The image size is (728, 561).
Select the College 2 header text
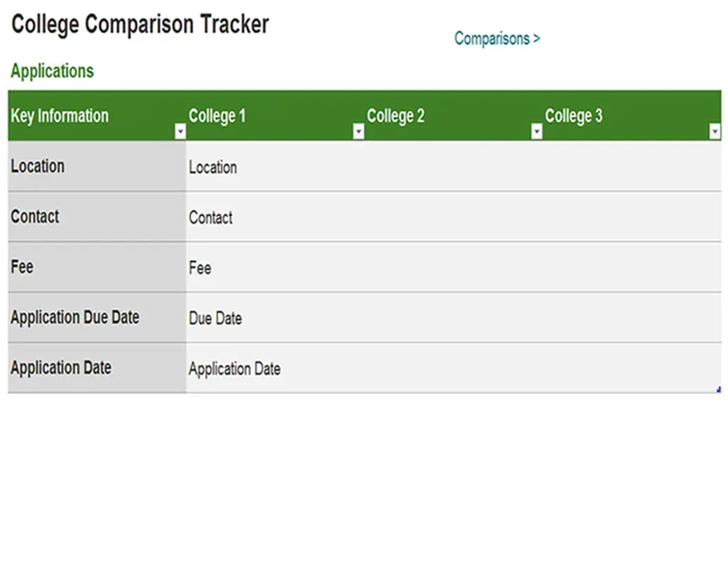396,116
